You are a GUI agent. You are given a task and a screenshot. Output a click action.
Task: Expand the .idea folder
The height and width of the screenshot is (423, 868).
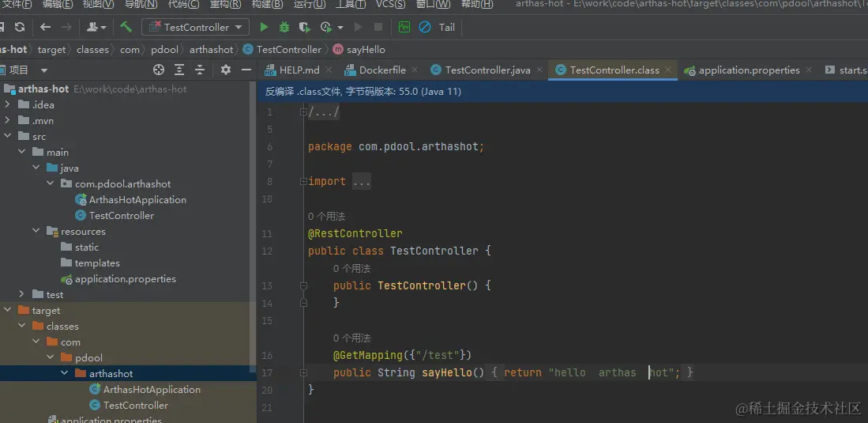tap(8, 105)
